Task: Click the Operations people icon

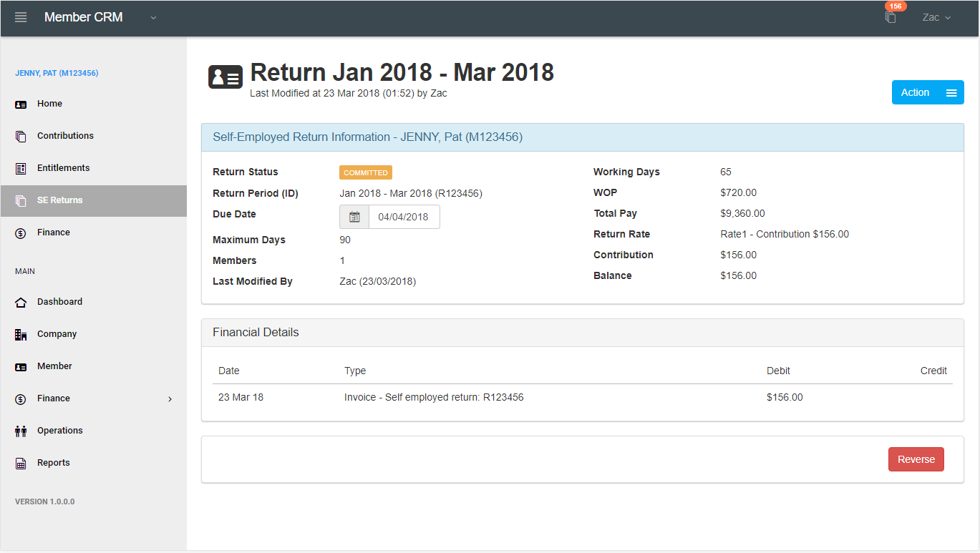Action: [x=21, y=431]
